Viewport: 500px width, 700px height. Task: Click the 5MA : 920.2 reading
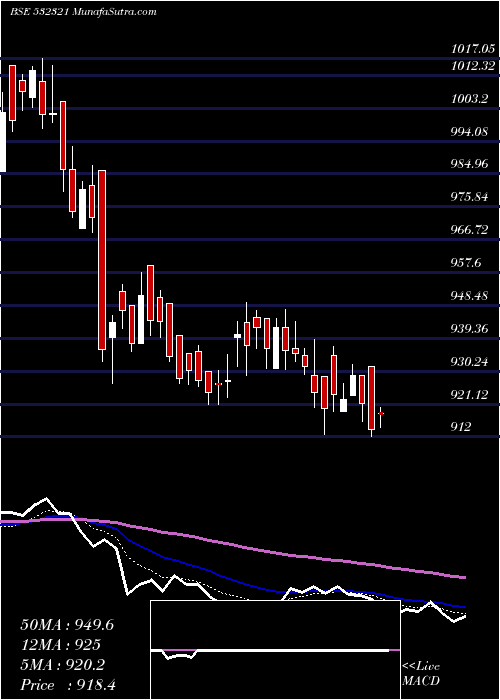click(62, 665)
